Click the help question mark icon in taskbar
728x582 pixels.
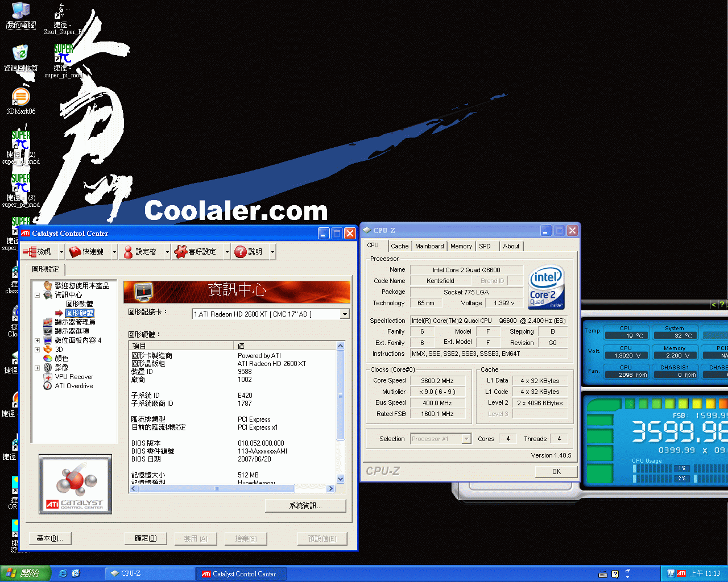[615, 574]
